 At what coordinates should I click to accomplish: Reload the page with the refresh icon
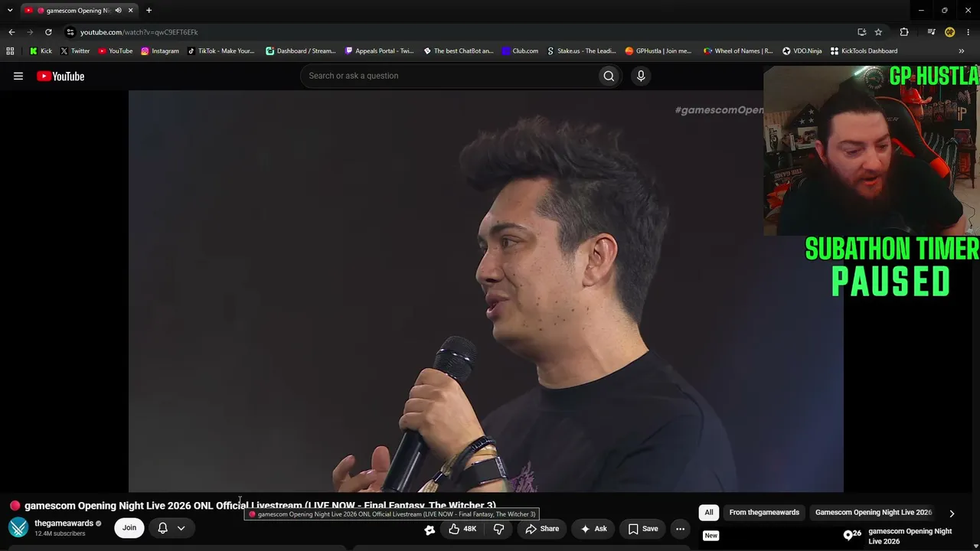pyautogui.click(x=48, y=32)
